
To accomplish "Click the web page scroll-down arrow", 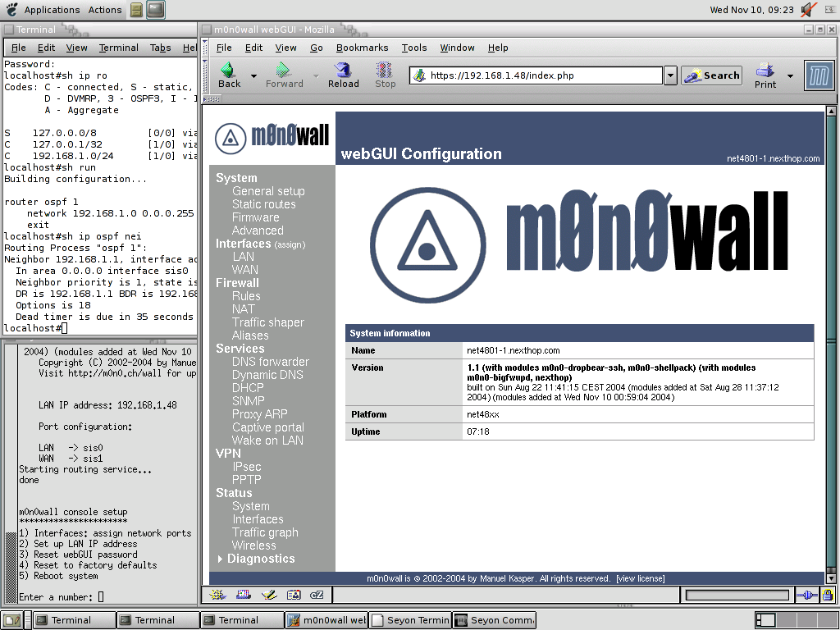I will tap(831, 578).
